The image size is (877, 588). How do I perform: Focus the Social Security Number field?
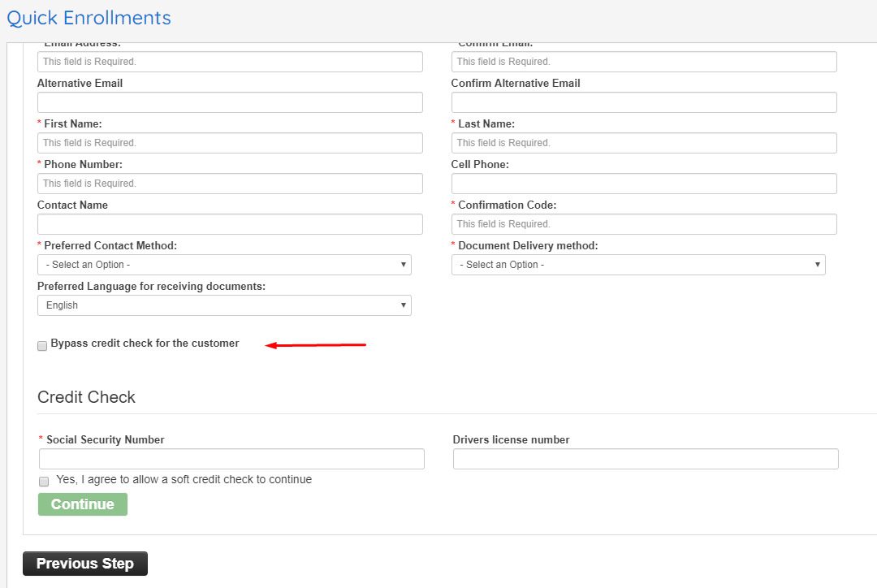point(231,459)
